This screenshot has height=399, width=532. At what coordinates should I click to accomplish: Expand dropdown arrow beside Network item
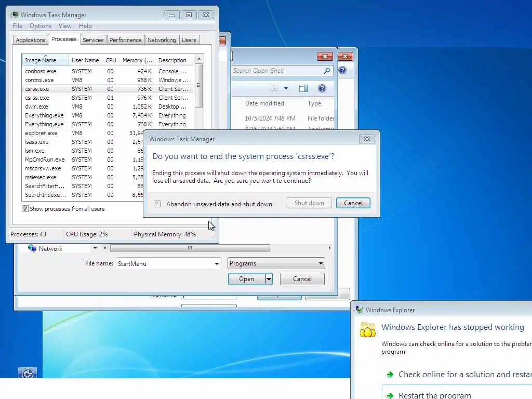(x=95, y=248)
